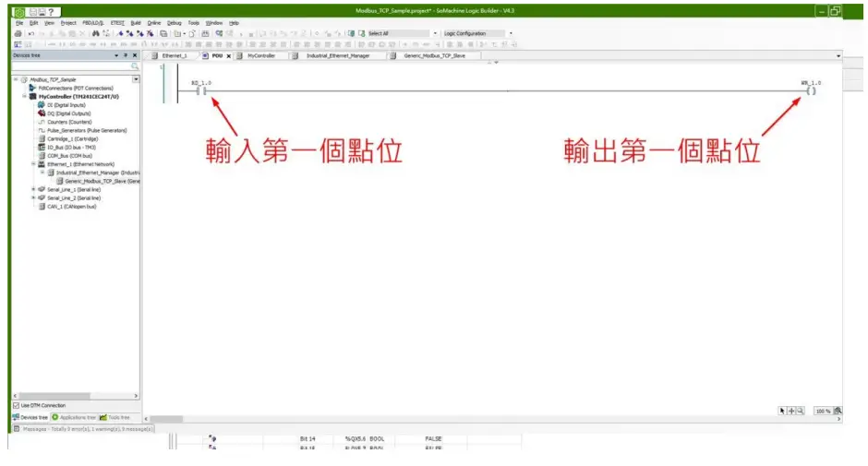The height and width of the screenshot is (466, 868).
Task: Collapse the Industrial_Ethernet_Manager tree node
Action: [42, 173]
